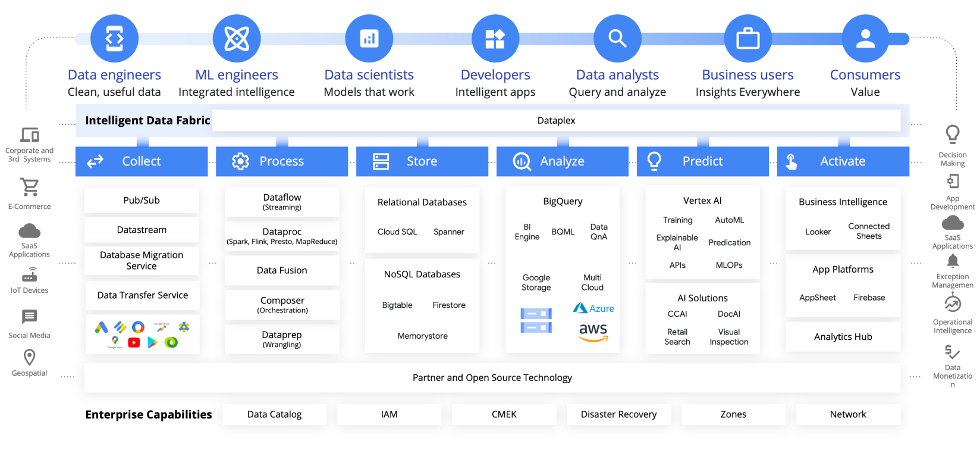This screenshot has width=980, height=450.
Task: Select the Google Storage server icon
Action: coord(536,321)
